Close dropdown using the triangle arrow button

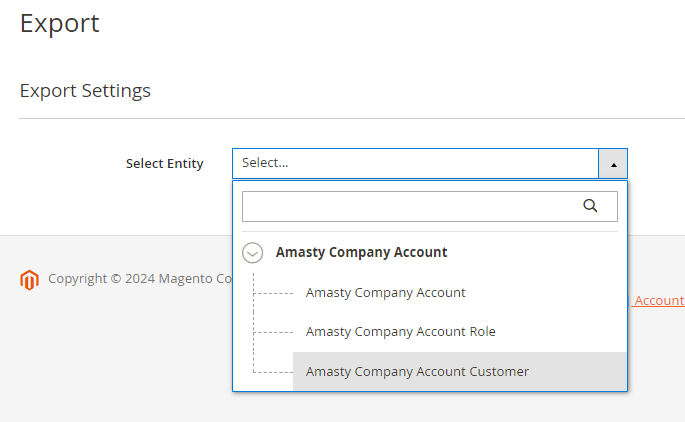613,163
